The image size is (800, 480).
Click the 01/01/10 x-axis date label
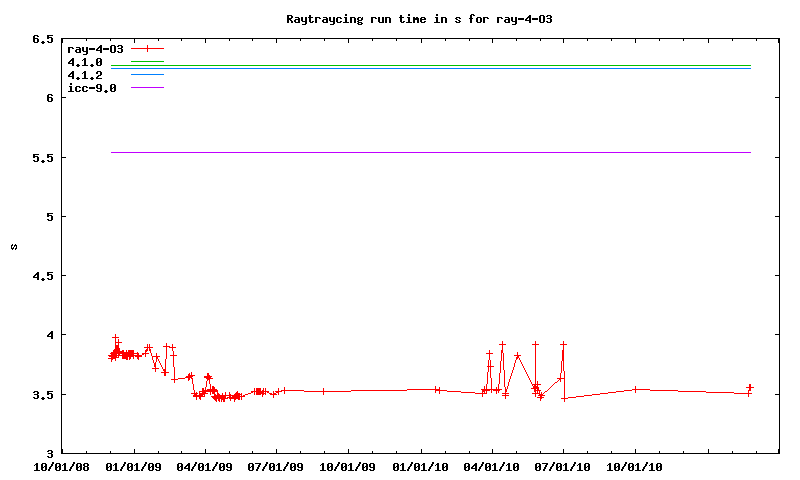click(x=420, y=466)
